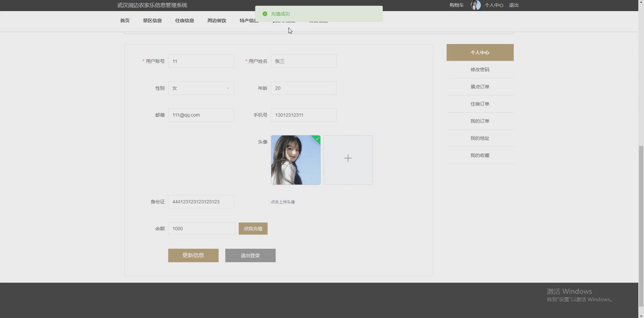Viewport: 644px width, 318px height.
Task: Click the user avatar in the top bar
Action: coord(475,5)
